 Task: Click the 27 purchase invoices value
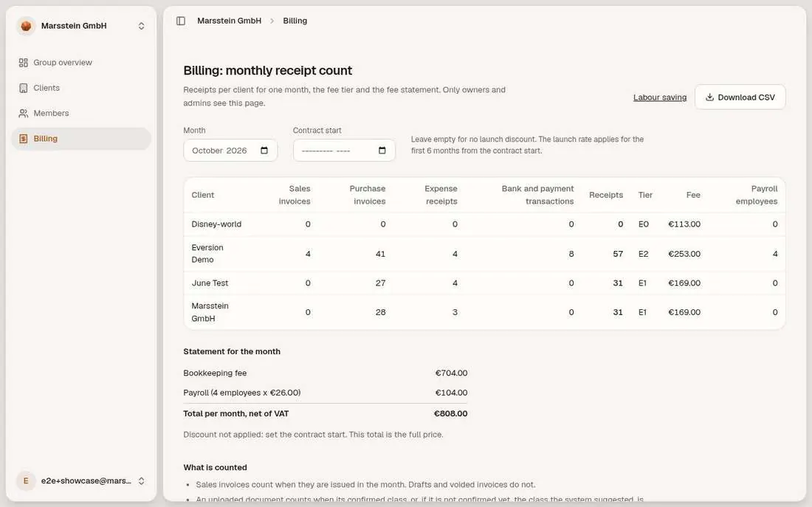(381, 283)
